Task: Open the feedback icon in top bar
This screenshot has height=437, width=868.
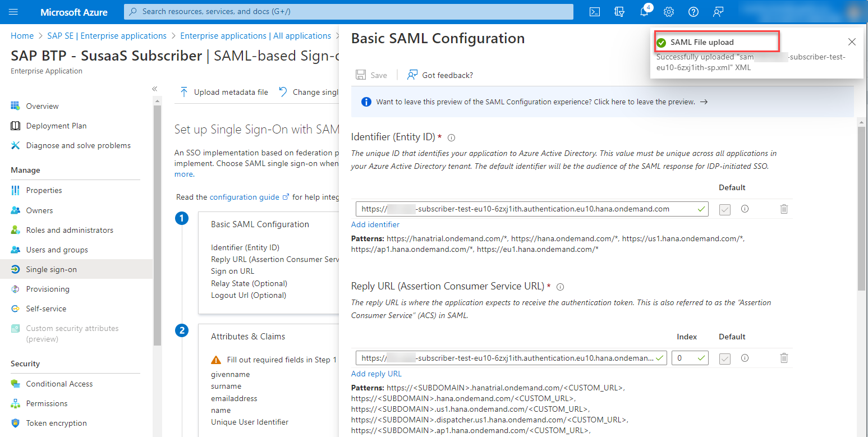Action: (x=718, y=12)
